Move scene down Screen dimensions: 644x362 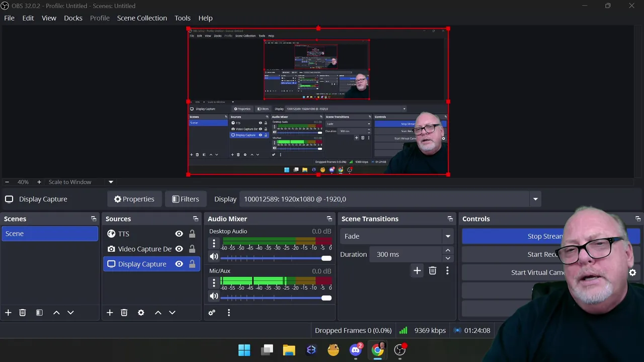tap(70, 313)
